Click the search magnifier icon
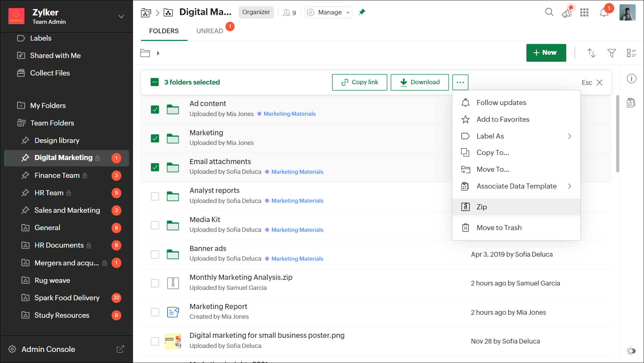Image resolution: width=644 pixels, height=363 pixels. (549, 12)
